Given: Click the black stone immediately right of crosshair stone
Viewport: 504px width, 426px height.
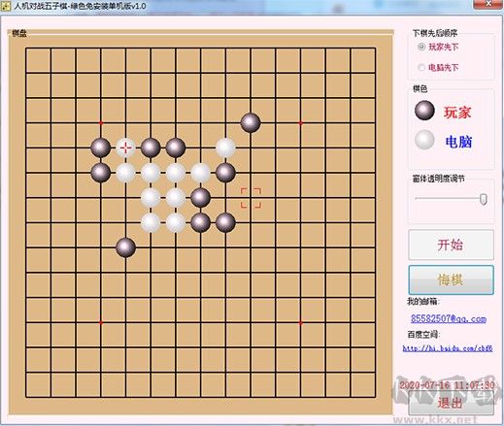Looking at the screenshot, I should click(x=151, y=147).
